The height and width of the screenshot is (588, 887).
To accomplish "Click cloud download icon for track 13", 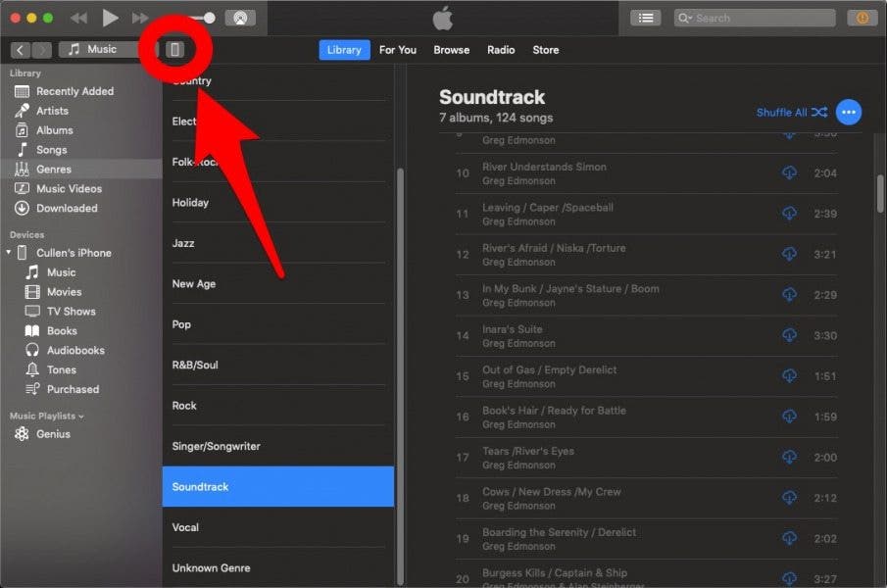I will 789,295.
